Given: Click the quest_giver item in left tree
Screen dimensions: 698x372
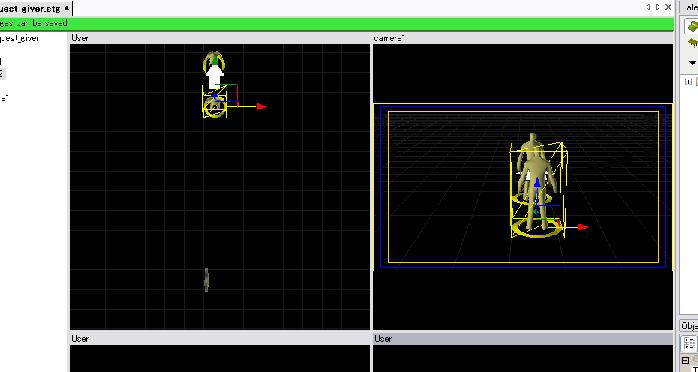Looking at the screenshot, I should pyautogui.click(x=19, y=38).
